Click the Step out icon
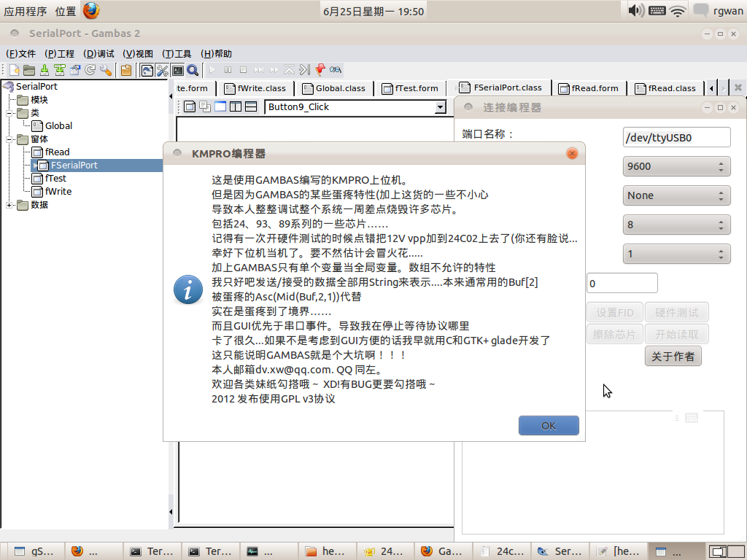747x560 pixels. click(289, 70)
